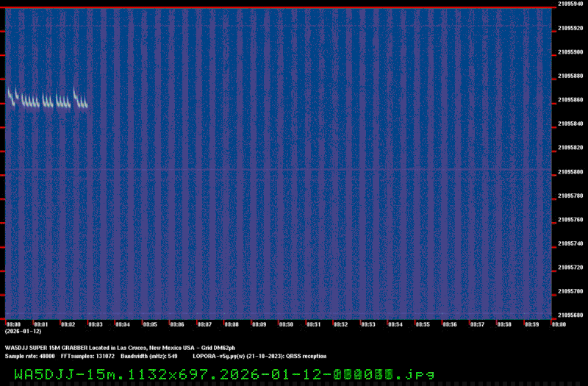Select the 21095680 frequency label
Viewport: 588px width, 386px height.
pyautogui.click(x=571, y=315)
